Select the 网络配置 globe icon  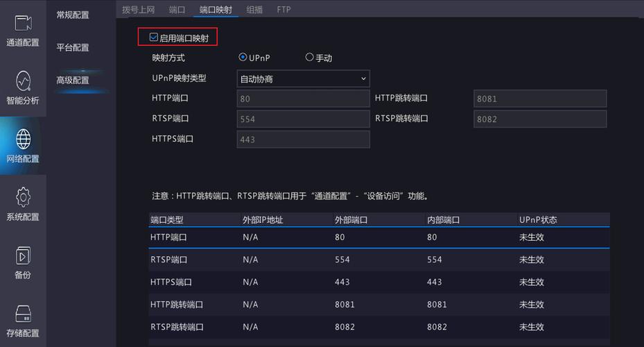(x=23, y=139)
